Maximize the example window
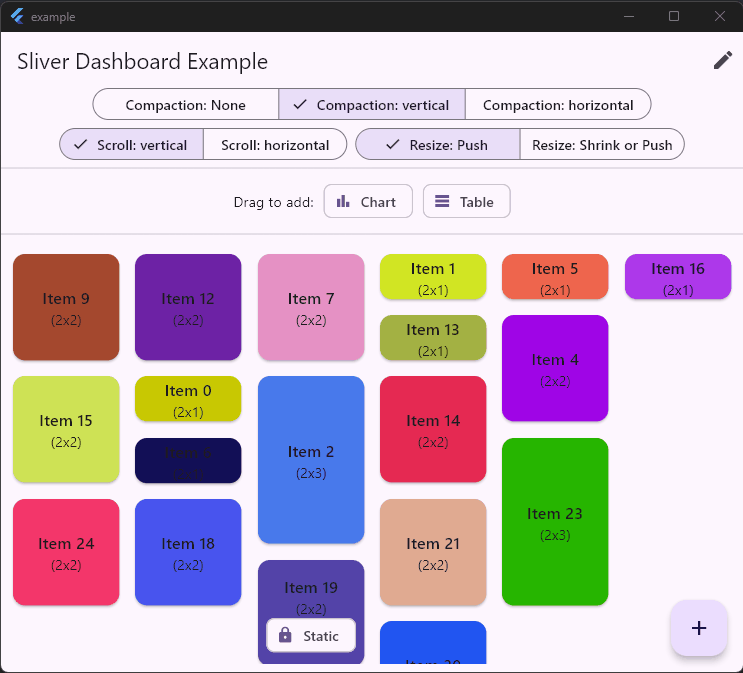The width and height of the screenshot is (743, 673). point(674,16)
